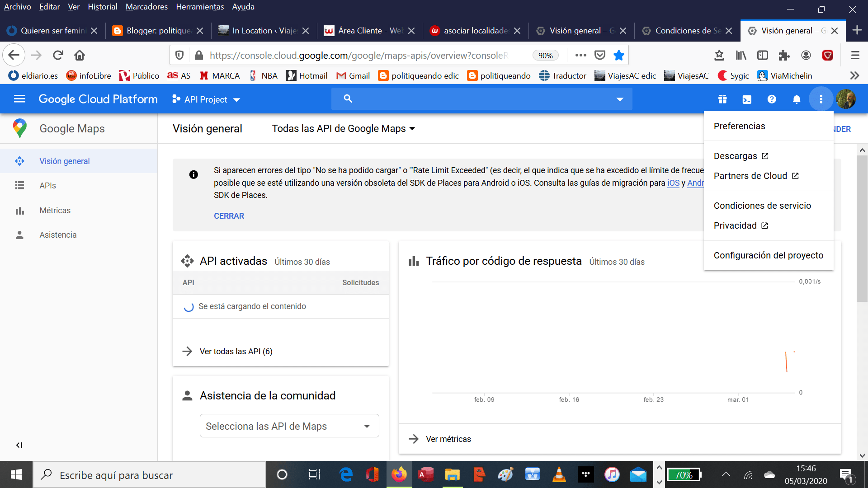This screenshot has width=868, height=488.
Task: Choose Configuración del proyecto menu item
Action: click(769, 255)
